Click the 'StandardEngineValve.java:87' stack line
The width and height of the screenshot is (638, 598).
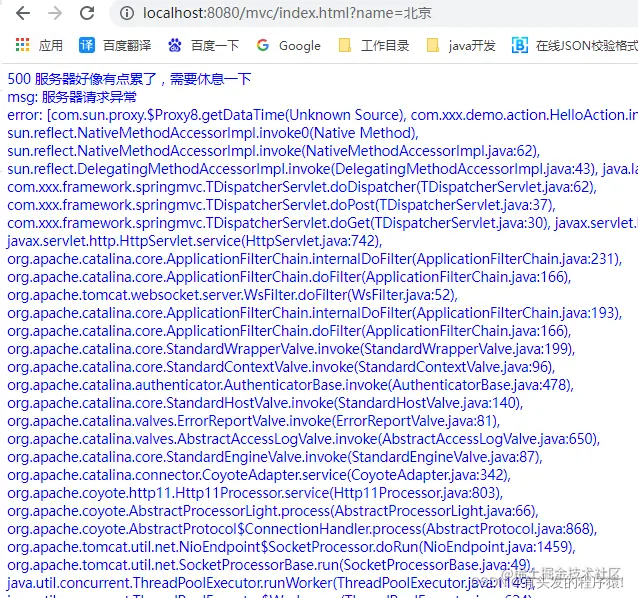point(275,457)
